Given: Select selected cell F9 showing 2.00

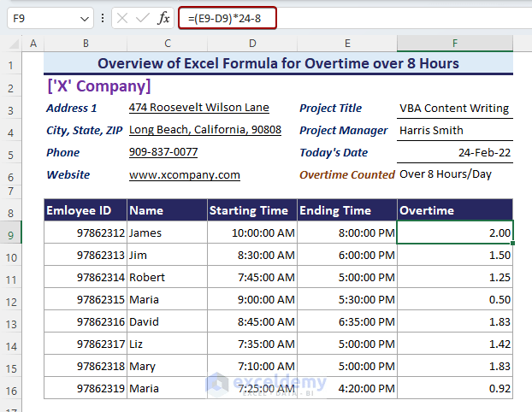Looking at the screenshot, I should click(455, 232).
